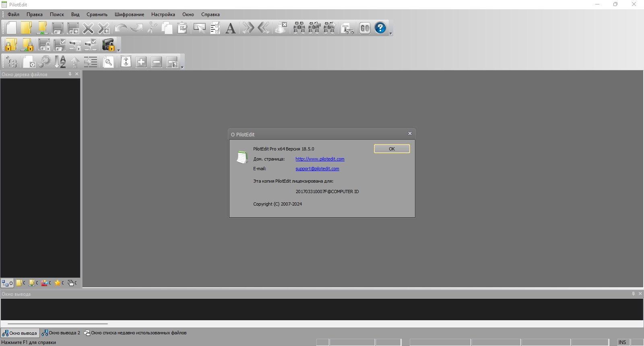Undo the last action with the left curved arrow
Viewport: 644px width, 346px height.
click(x=121, y=28)
